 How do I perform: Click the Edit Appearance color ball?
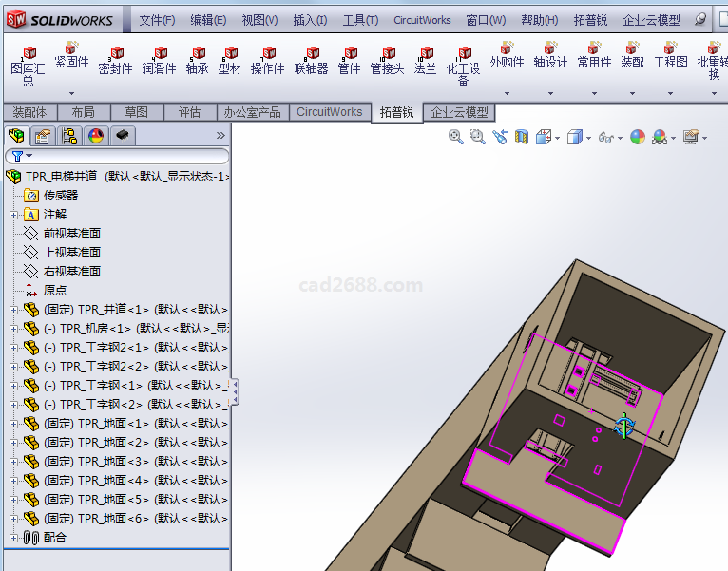click(637, 137)
